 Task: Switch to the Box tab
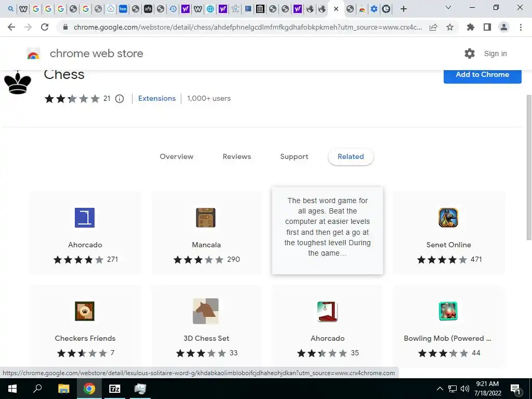(x=123, y=9)
